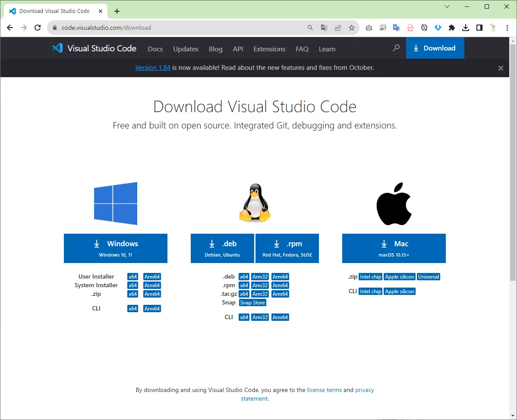Open the Updates nav item

point(186,49)
